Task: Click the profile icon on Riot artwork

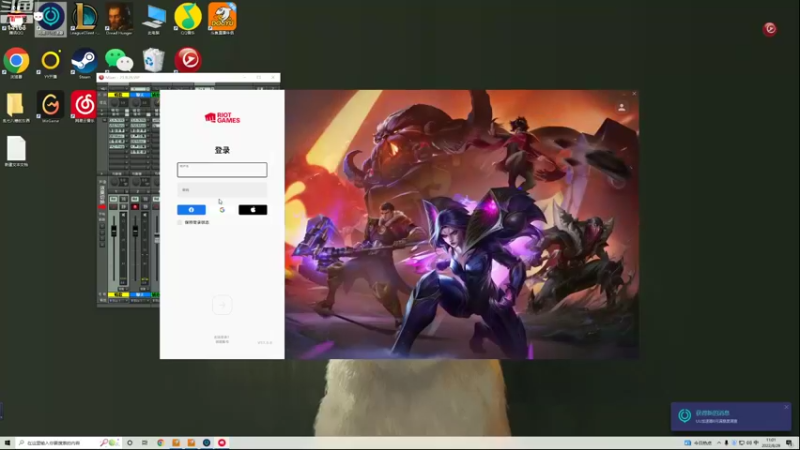Action: pyautogui.click(x=621, y=108)
